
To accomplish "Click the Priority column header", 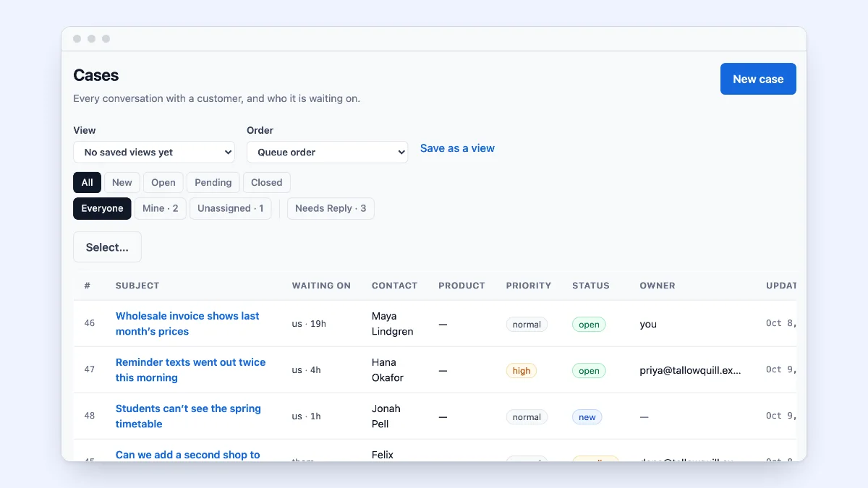I will point(529,286).
